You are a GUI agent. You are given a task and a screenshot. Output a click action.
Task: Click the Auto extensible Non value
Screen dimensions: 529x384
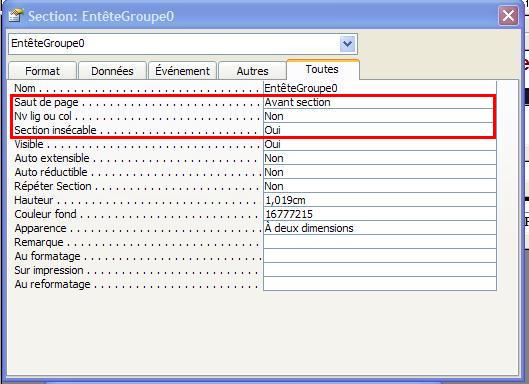point(380,158)
